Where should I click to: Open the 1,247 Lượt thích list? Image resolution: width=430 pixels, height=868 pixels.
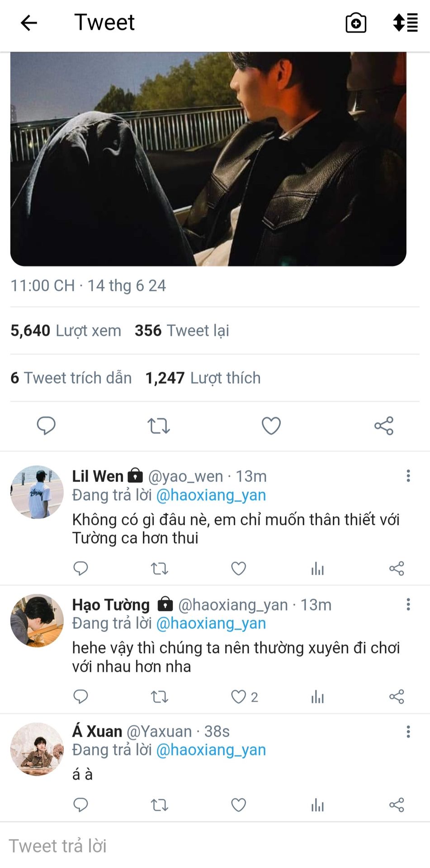(x=203, y=378)
